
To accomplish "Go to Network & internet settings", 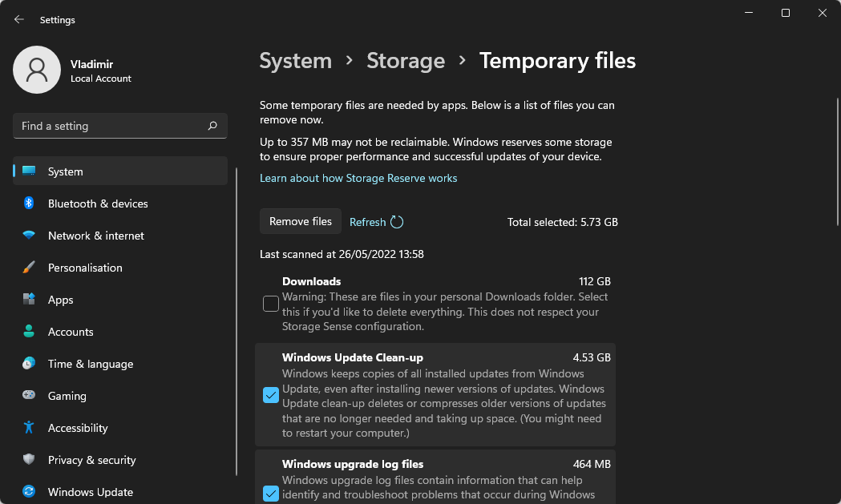I will (120, 236).
